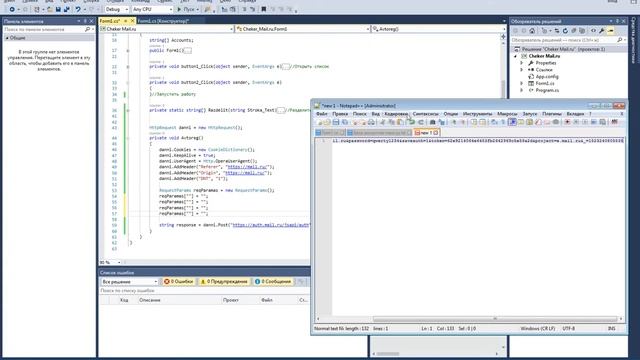The width and height of the screenshot is (640, 360).
Task: Close the Form1.cs* editor tab
Action: pos(132,21)
